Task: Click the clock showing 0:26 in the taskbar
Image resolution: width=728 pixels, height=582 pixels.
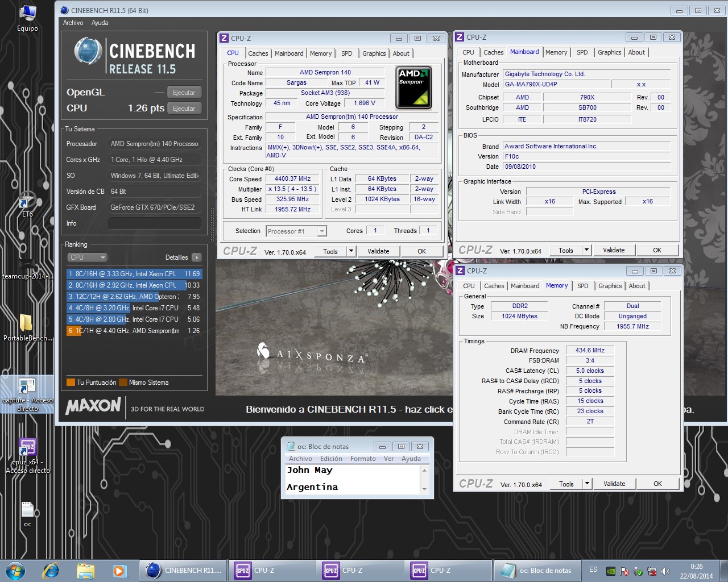Action: [x=696, y=567]
